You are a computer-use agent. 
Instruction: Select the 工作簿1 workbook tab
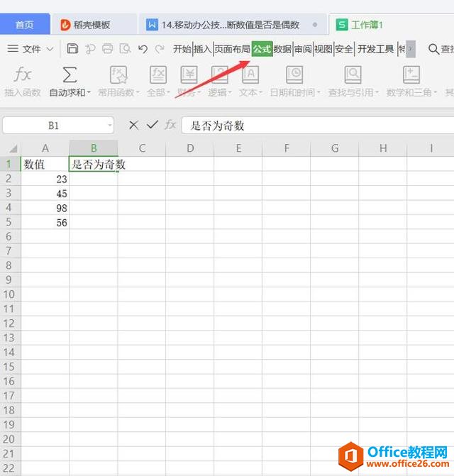[360, 25]
